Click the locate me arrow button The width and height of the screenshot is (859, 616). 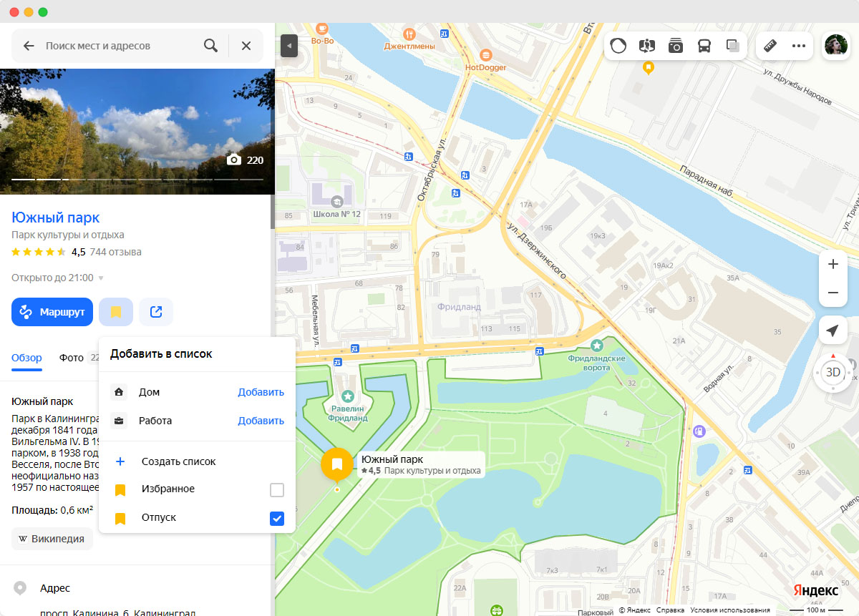[833, 331]
